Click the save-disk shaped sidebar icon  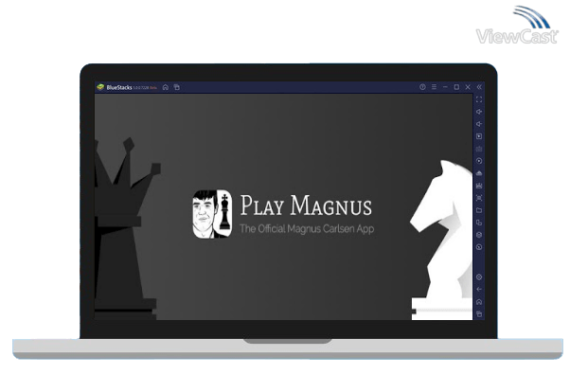pyautogui.click(x=479, y=186)
